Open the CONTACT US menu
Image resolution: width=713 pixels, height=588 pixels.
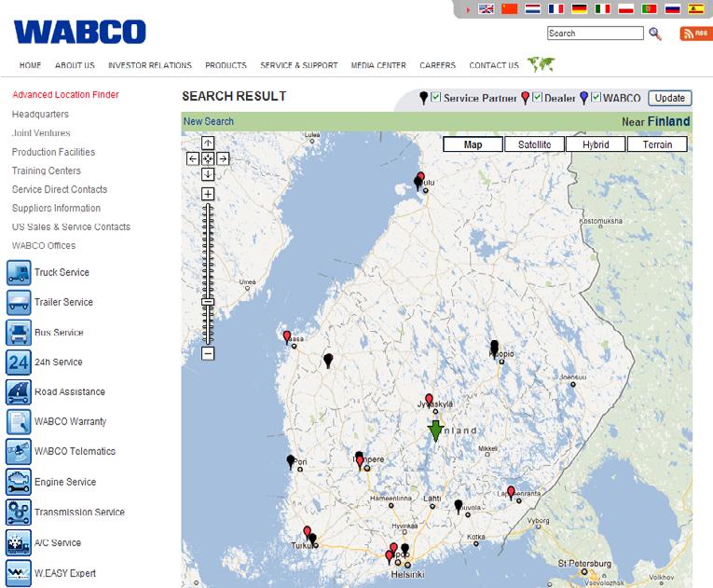[494, 65]
